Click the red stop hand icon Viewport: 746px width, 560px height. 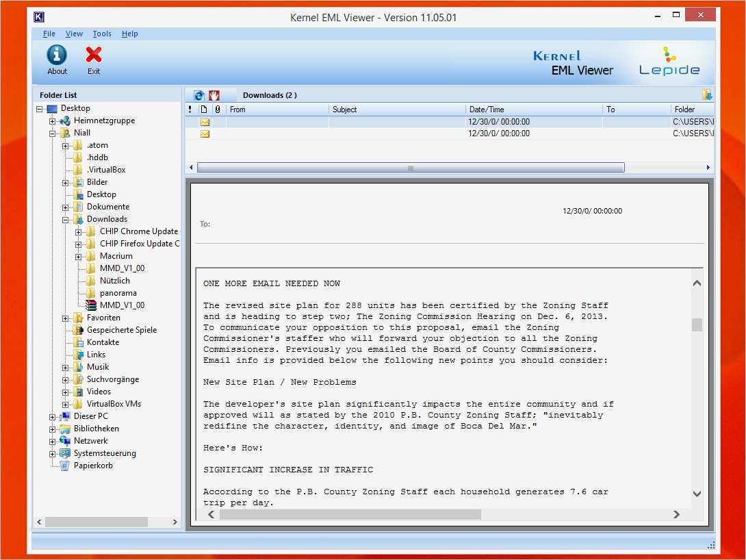tap(214, 95)
